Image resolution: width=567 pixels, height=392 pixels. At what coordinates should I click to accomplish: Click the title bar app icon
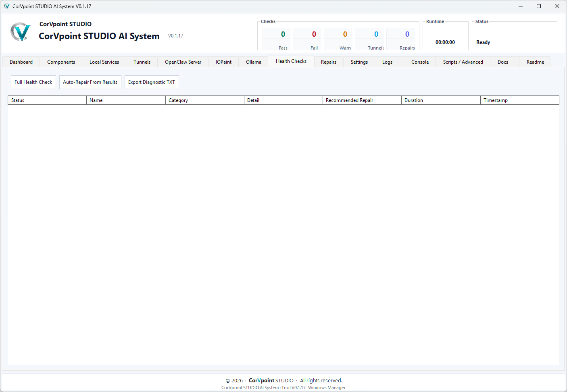(6, 6)
